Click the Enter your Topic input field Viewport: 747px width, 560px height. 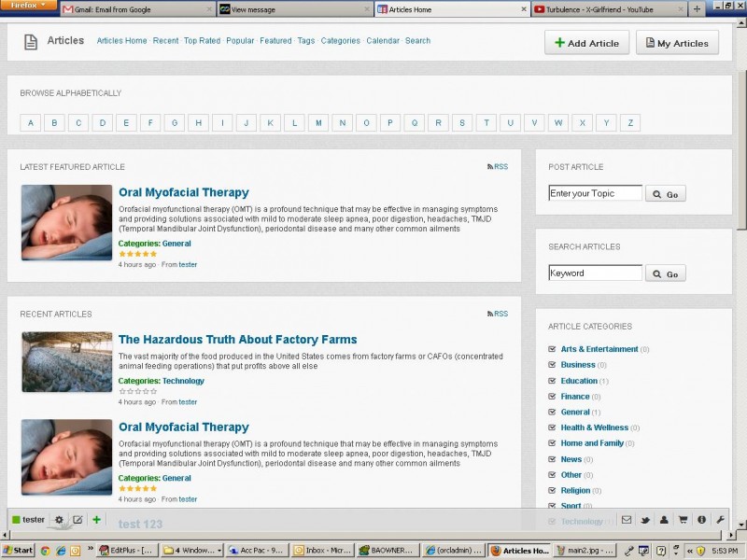coord(596,193)
